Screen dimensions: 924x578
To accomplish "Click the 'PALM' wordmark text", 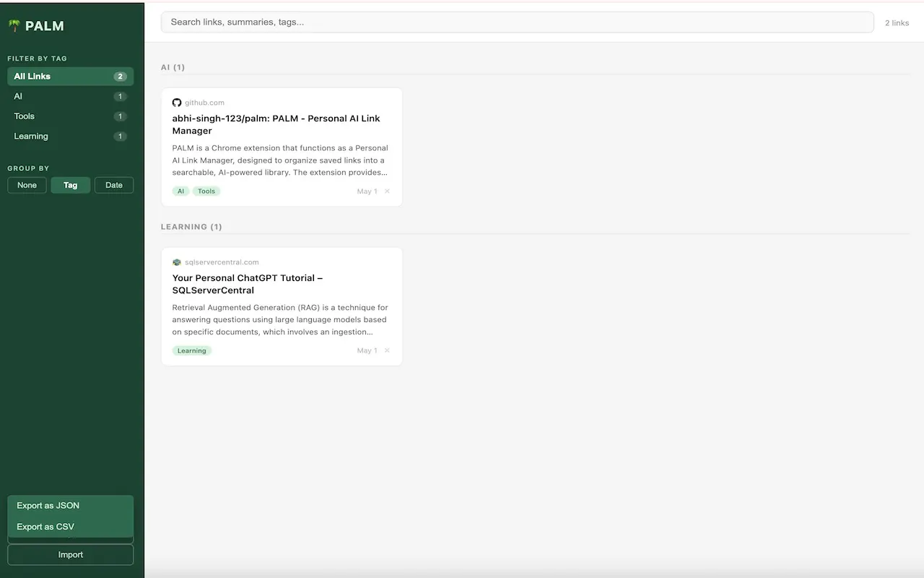I will (45, 26).
